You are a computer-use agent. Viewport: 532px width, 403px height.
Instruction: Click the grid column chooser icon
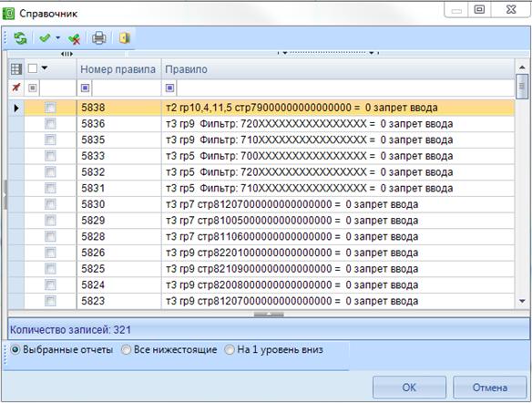click(x=16, y=69)
